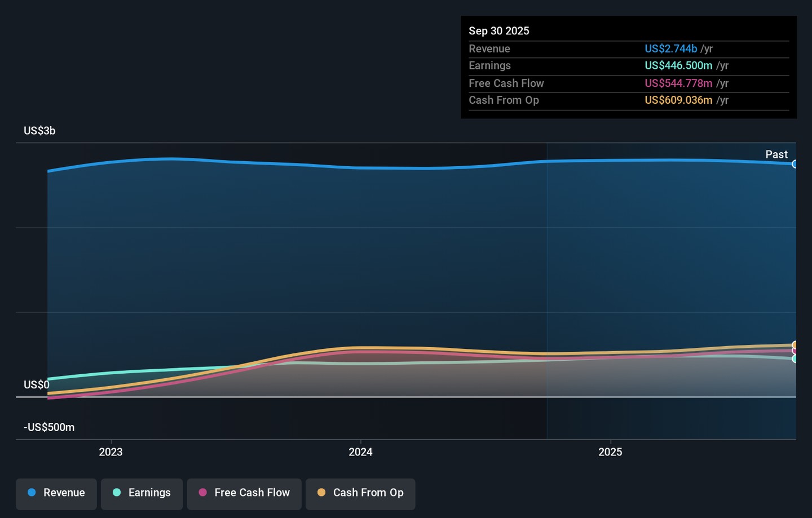This screenshot has width=812, height=518.
Task: Select the 2024 x-axis label
Action: pos(360,452)
